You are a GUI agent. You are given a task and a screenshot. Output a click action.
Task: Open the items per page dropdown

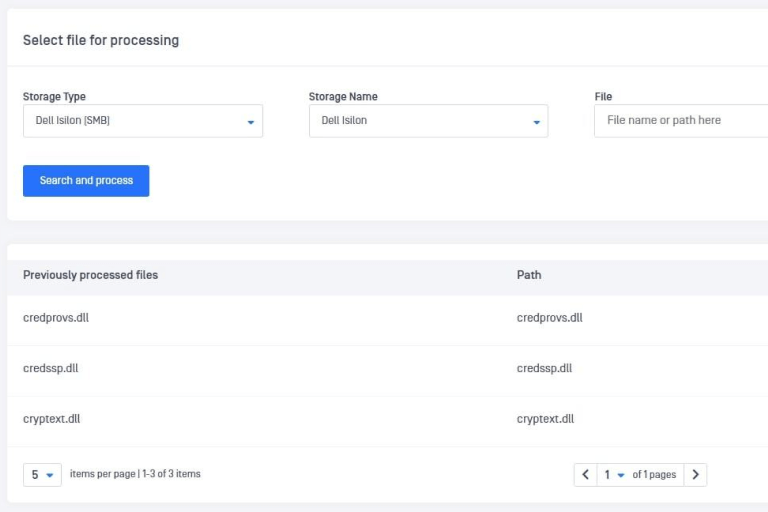[x=42, y=475]
